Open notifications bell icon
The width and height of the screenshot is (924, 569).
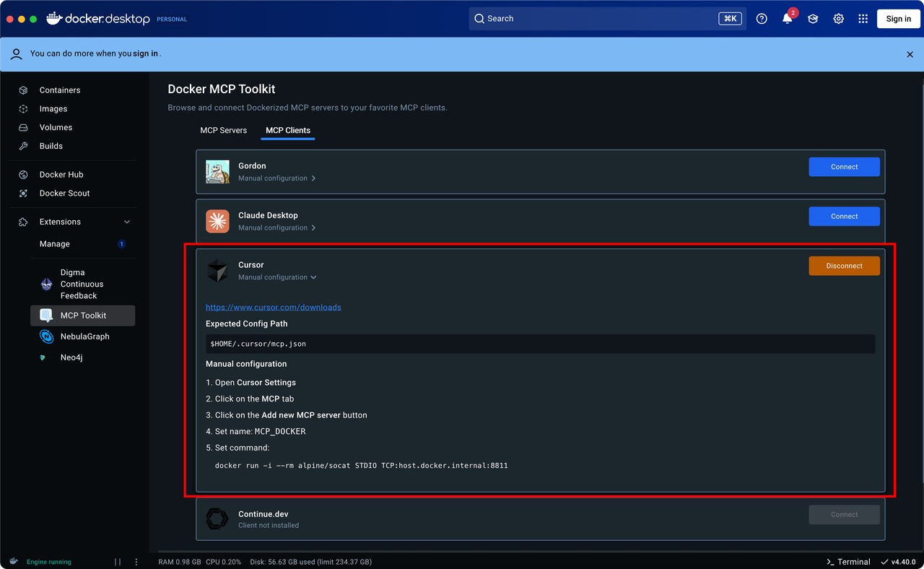coord(788,19)
